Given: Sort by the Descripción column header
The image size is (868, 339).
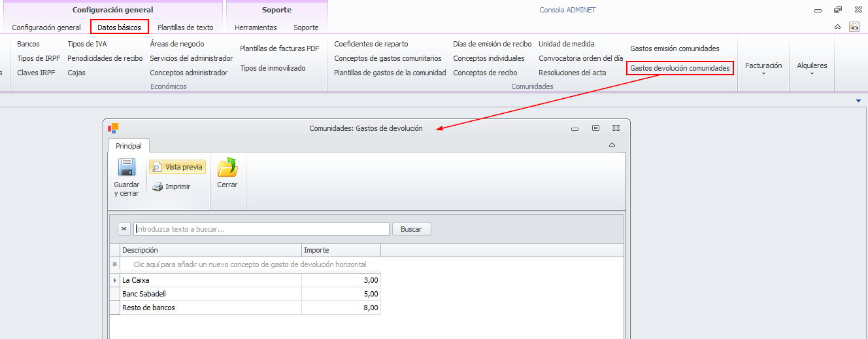Looking at the screenshot, I should 210,250.
